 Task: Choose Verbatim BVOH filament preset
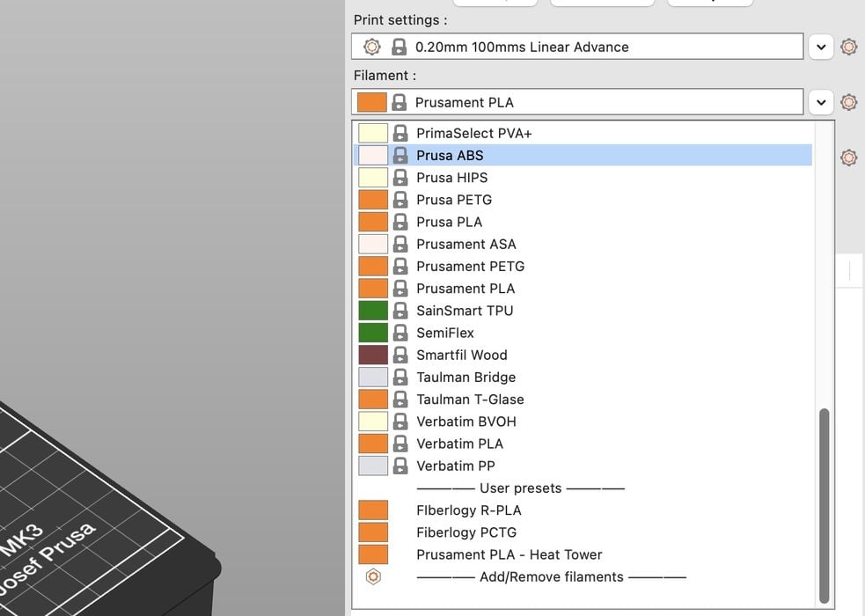465,422
